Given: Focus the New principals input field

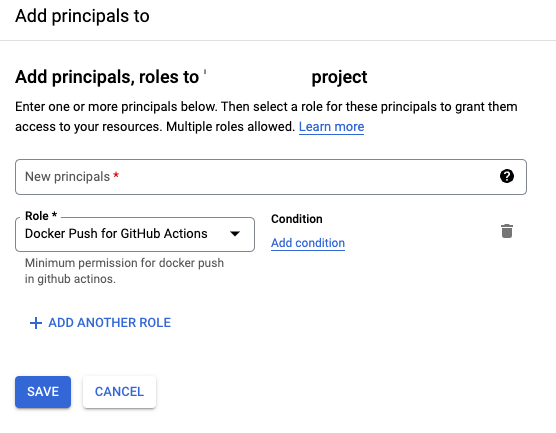Looking at the screenshot, I should point(271,177).
